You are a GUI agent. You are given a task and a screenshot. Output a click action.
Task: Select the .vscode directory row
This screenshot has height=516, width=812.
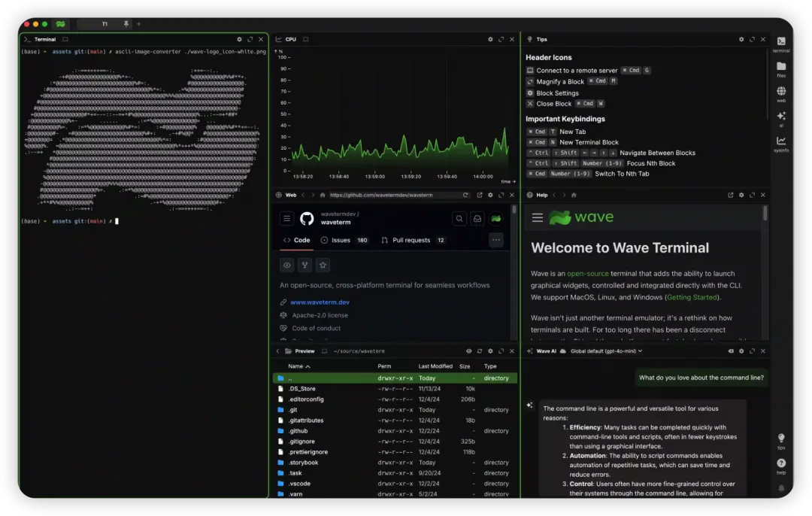point(395,484)
